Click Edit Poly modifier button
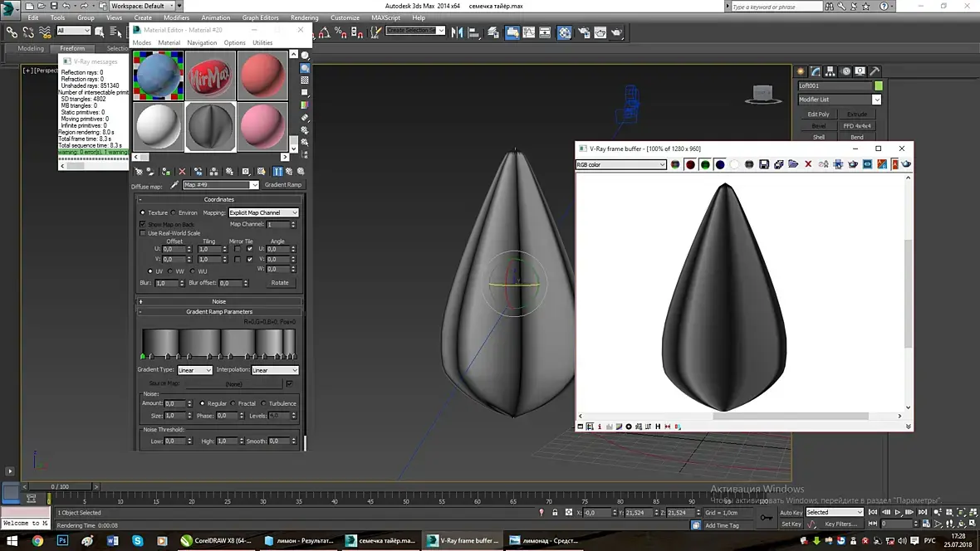This screenshot has width=980, height=551. (x=818, y=115)
